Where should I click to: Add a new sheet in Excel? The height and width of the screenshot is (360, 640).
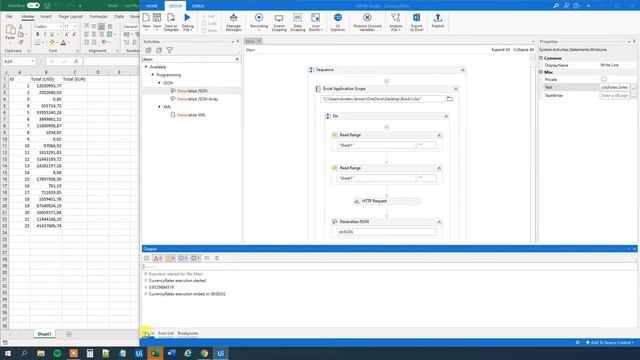click(69, 334)
